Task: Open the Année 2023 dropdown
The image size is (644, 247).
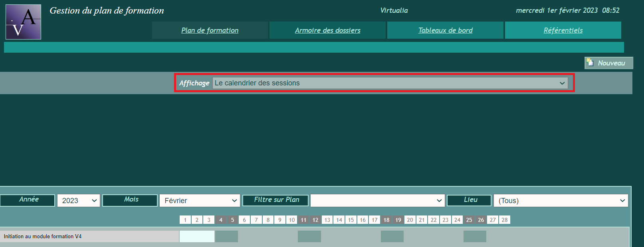Action: tap(79, 201)
